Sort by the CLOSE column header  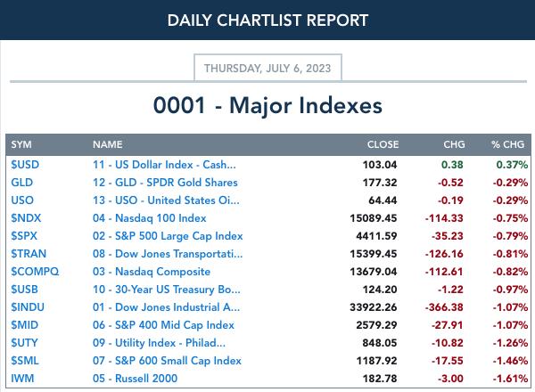[x=383, y=144]
